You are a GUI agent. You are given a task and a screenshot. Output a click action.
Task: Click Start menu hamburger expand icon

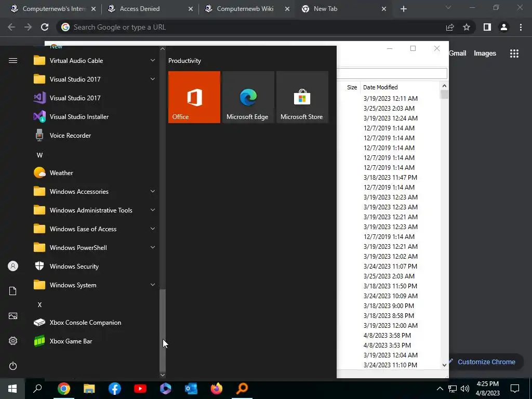click(13, 61)
